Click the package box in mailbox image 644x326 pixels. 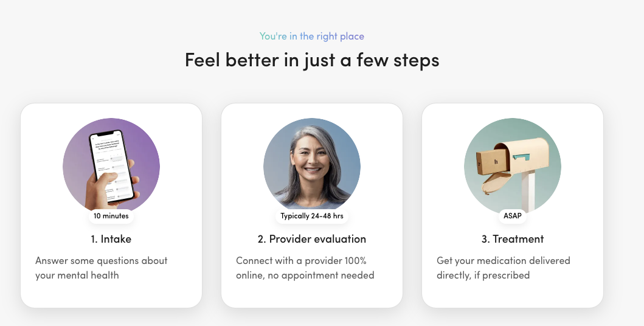tap(493, 162)
